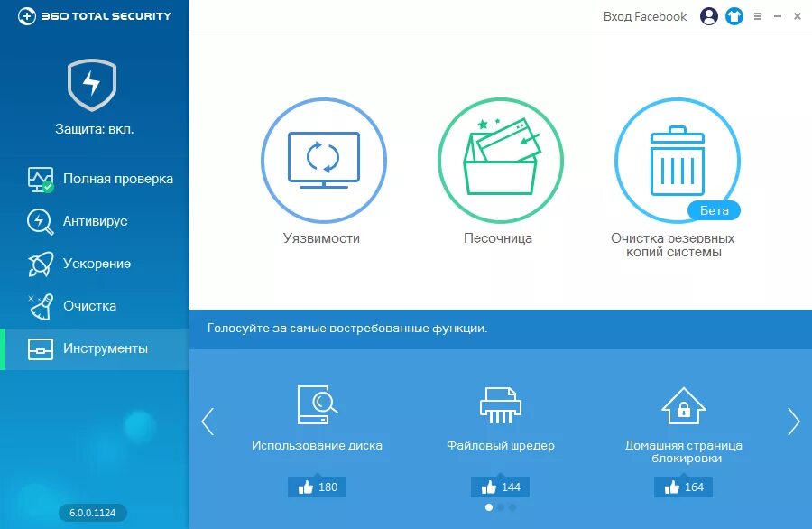Click the Файловый шредер shredder icon
The image size is (812, 529).
coord(500,404)
